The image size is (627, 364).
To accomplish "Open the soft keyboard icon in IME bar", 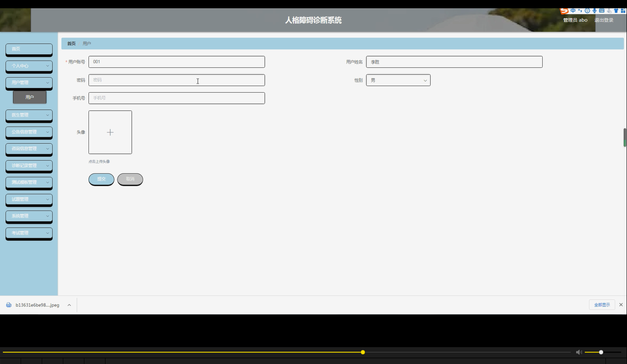I will (602, 11).
